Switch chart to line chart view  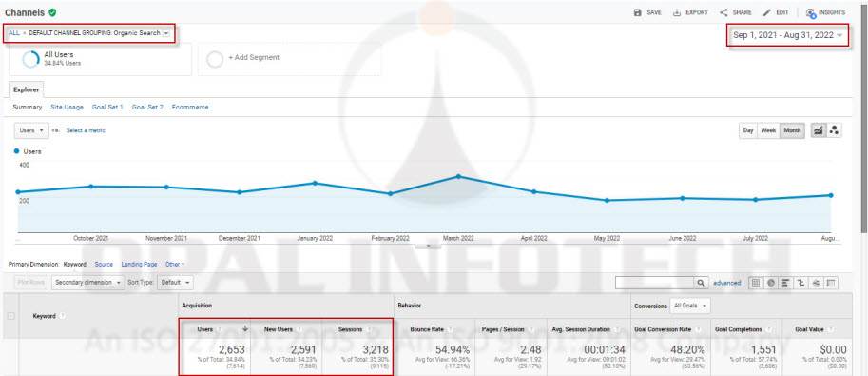coord(819,130)
